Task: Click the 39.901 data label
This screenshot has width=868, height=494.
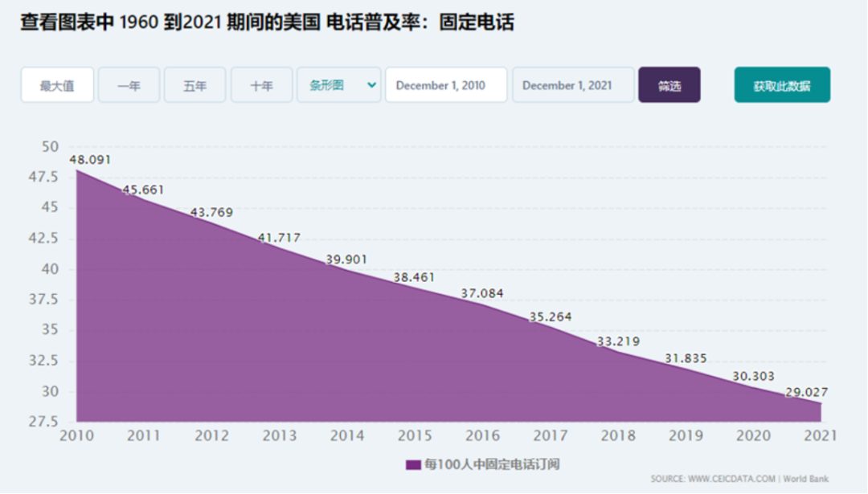Action: pyautogui.click(x=346, y=259)
